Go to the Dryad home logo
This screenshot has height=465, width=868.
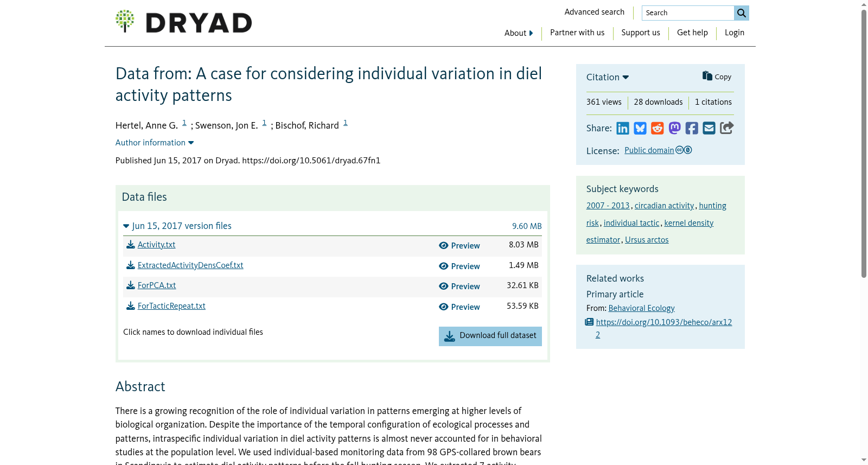coord(183,22)
